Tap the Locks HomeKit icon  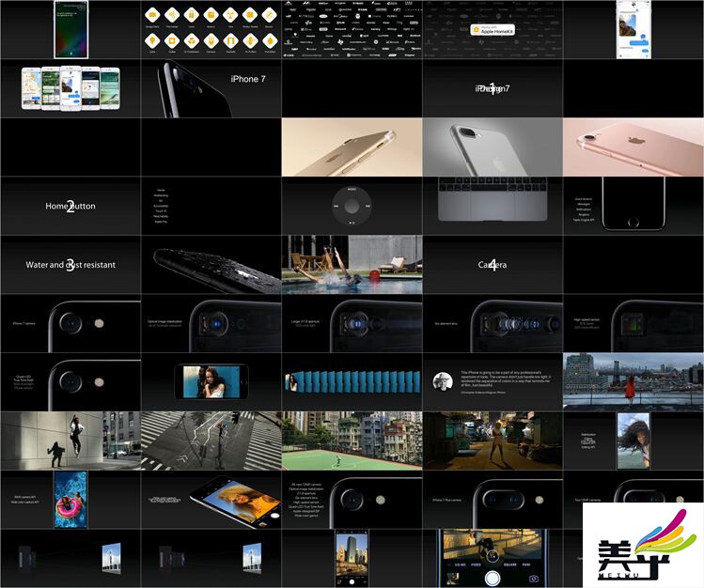[191, 15]
